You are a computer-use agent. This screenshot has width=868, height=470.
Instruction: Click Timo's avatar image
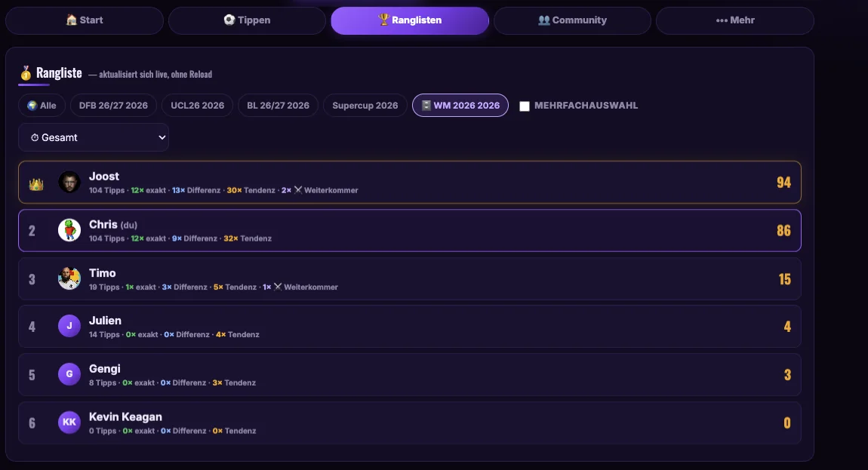69,278
